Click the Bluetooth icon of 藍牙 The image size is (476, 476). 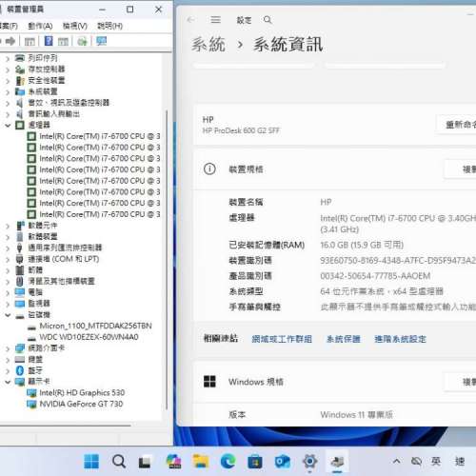pos(20,370)
